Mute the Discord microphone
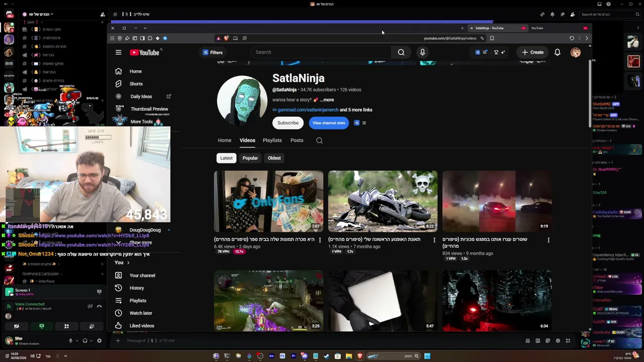 tap(70, 341)
